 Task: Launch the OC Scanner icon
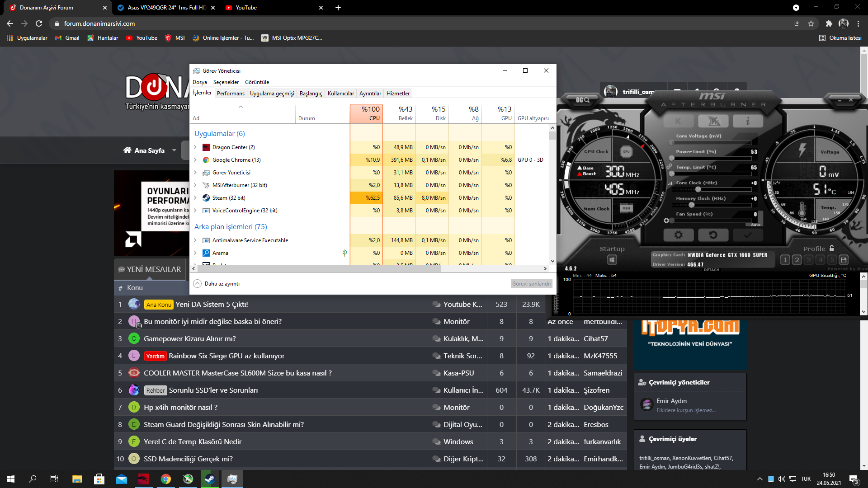pyautogui.click(x=582, y=100)
